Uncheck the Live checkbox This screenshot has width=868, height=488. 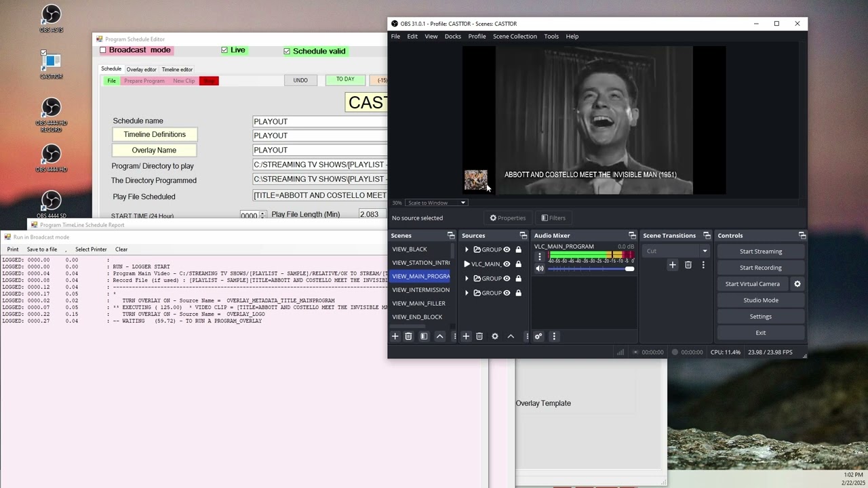coord(224,50)
